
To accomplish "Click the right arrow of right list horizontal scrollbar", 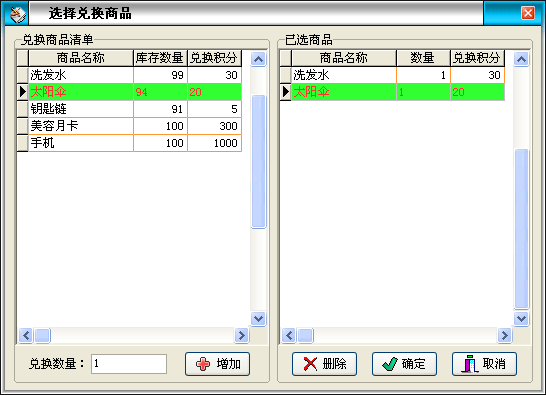I will [x=505, y=336].
